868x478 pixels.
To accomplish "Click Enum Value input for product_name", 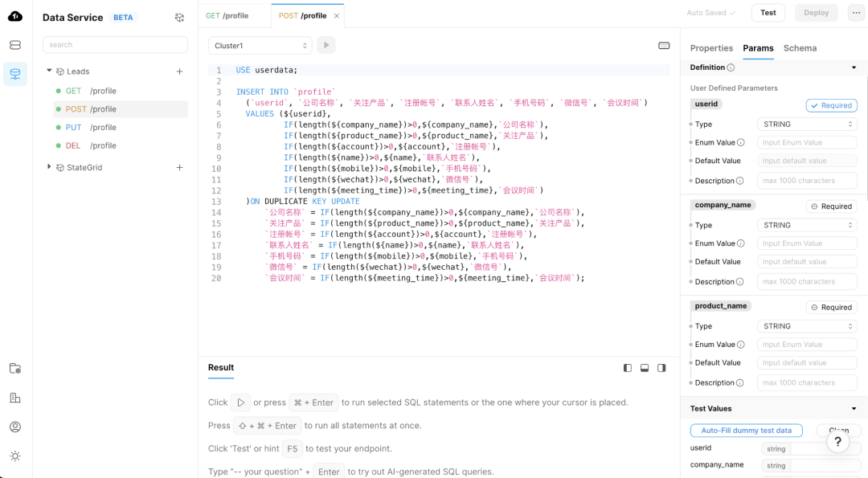I will 807,345.
